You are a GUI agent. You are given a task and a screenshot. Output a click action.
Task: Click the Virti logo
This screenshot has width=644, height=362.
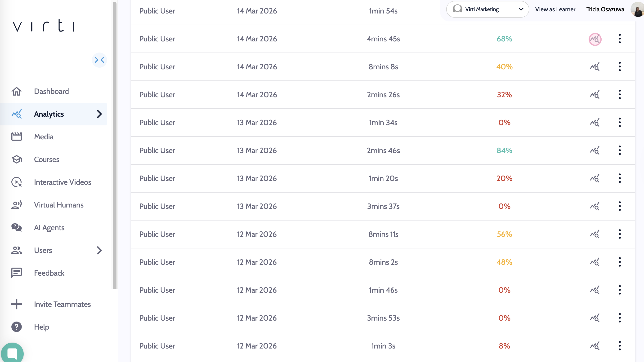pos(44,26)
